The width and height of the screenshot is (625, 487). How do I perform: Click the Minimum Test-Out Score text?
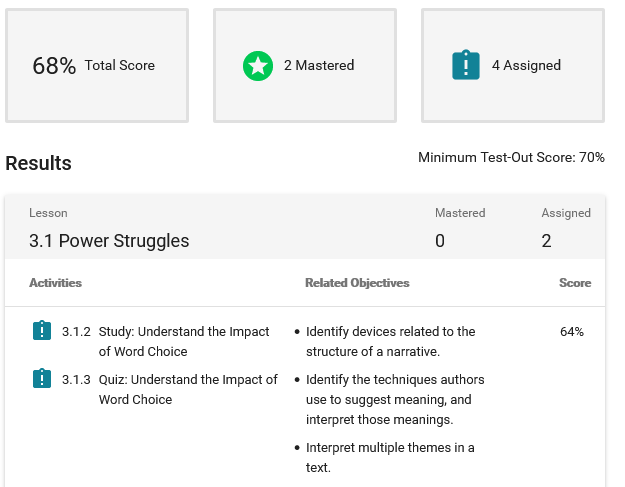click(x=511, y=157)
